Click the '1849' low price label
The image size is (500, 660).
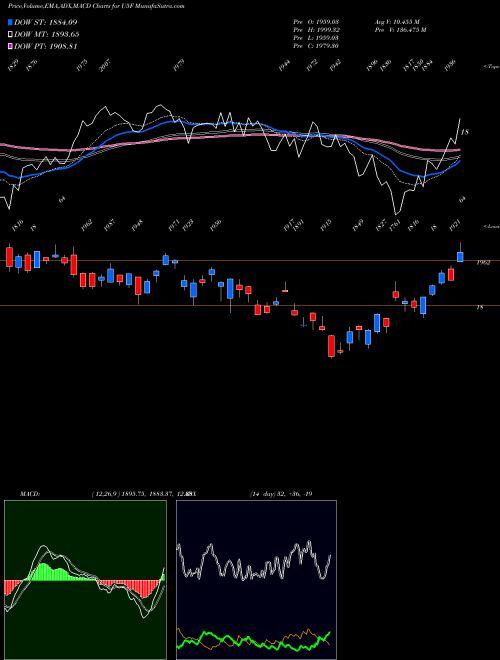[357, 226]
